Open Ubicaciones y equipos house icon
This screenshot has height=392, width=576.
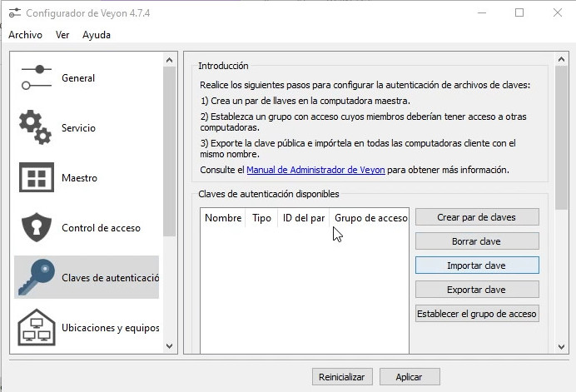[x=37, y=327]
